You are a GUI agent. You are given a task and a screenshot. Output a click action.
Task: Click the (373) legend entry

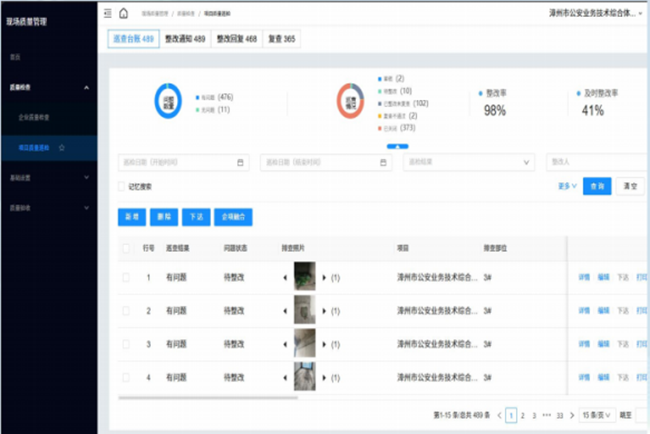pyautogui.click(x=396, y=128)
